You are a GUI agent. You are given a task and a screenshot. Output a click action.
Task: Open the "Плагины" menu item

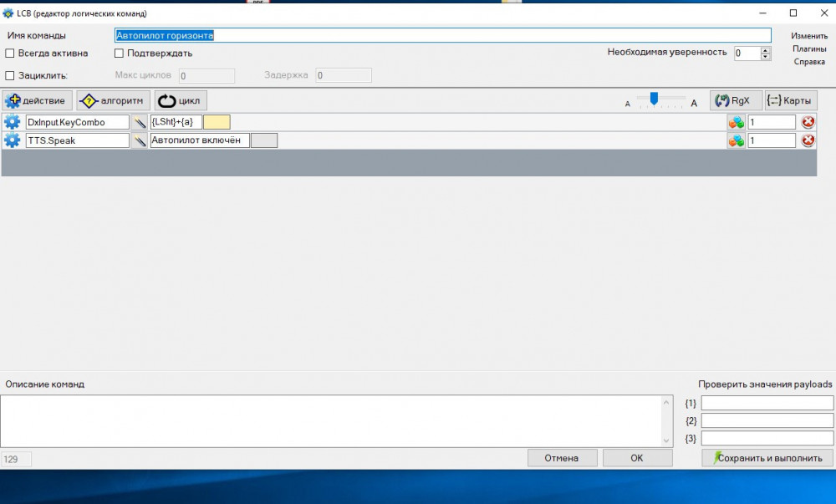pyautogui.click(x=809, y=48)
